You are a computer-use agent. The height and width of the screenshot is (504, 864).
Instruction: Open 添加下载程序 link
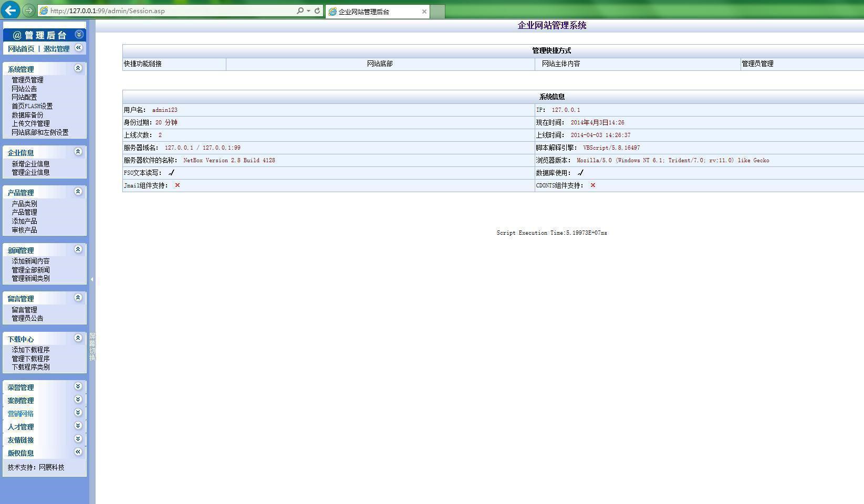pyautogui.click(x=30, y=350)
